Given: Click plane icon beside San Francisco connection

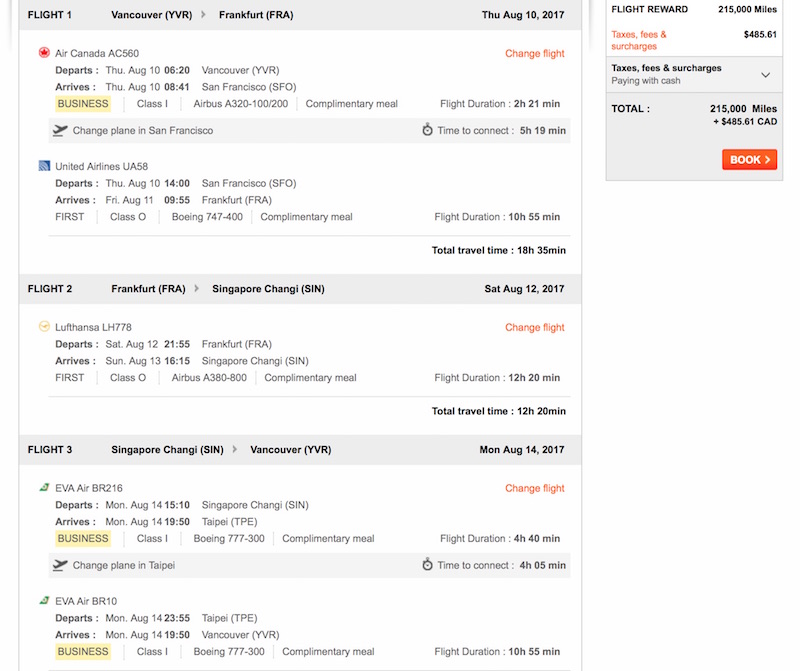Looking at the screenshot, I should (60, 130).
